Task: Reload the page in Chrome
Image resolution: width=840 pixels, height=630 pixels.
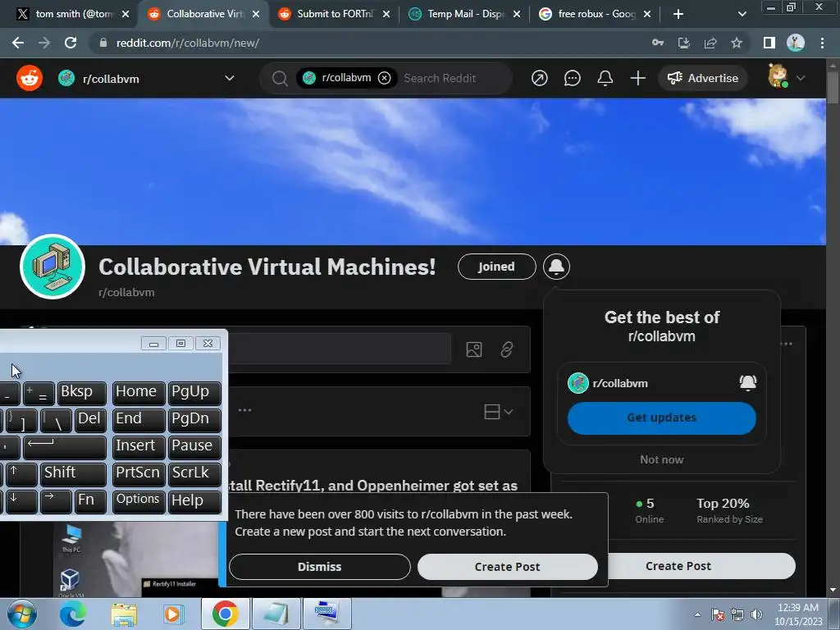Action: pyautogui.click(x=71, y=43)
